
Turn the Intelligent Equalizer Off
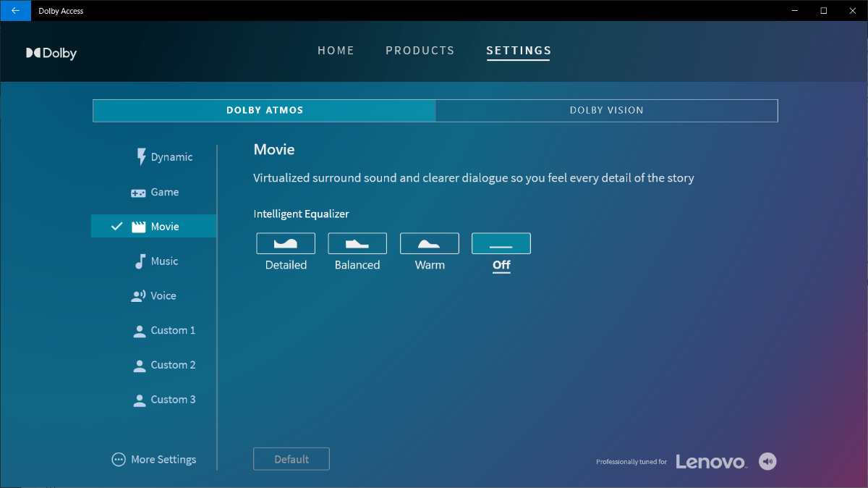pyautogui.click(x=501, y=243)
